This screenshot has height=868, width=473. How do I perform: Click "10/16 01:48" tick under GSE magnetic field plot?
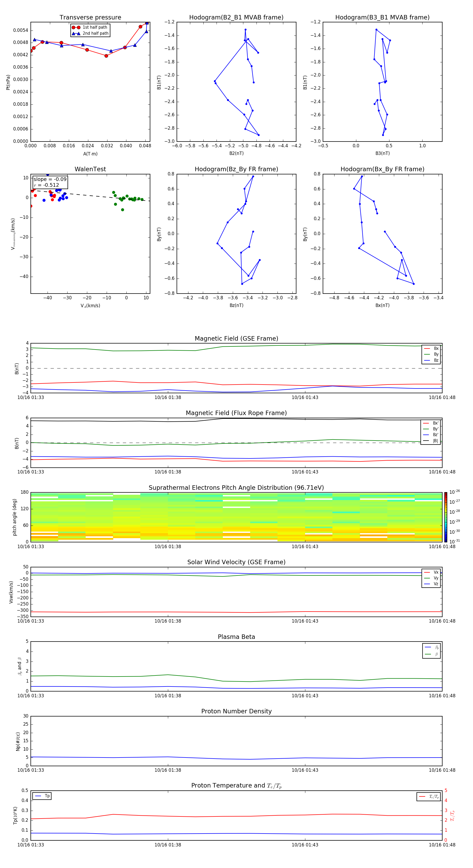coord(442,398)
